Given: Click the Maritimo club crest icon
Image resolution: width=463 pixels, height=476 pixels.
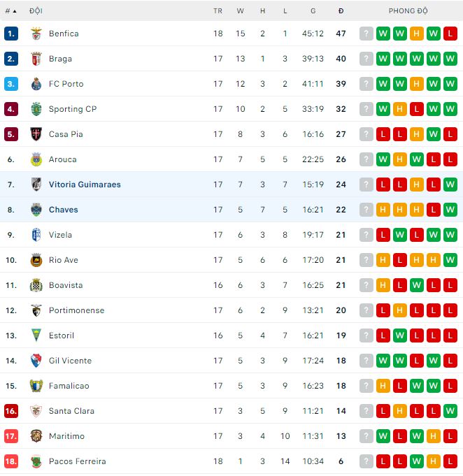Looking at the screenshot, I should [36, 436].
